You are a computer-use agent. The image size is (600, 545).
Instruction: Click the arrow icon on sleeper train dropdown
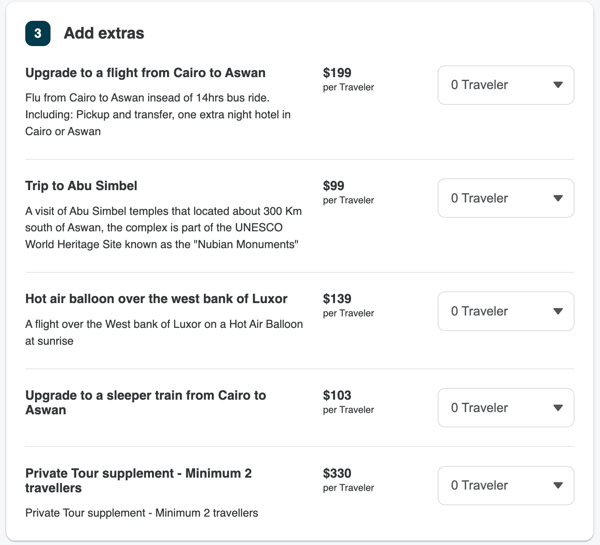(x=558, y=408)
